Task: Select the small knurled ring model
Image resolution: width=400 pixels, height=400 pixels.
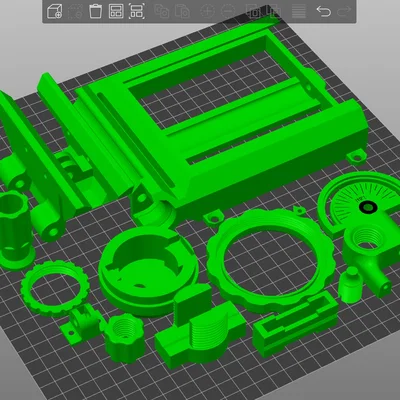Action: (55, 288)
